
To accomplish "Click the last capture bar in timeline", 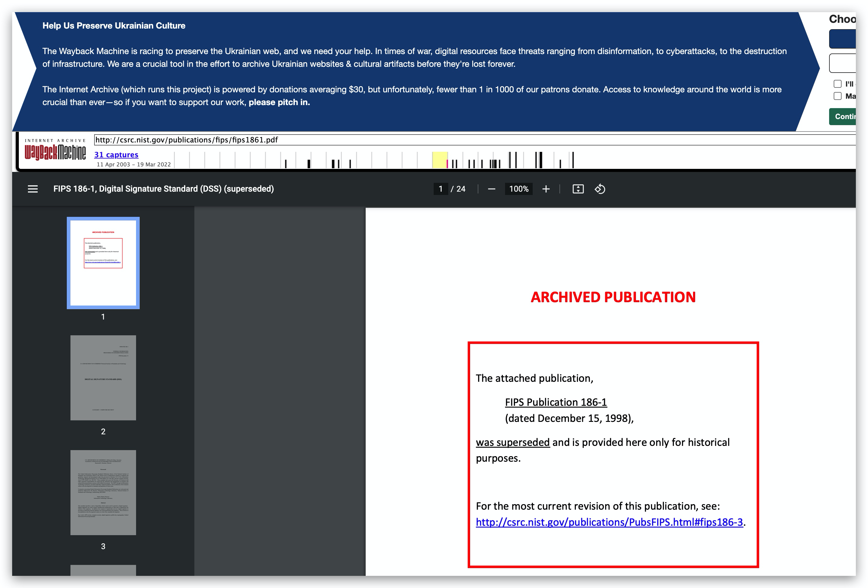I will click(573, 160).
